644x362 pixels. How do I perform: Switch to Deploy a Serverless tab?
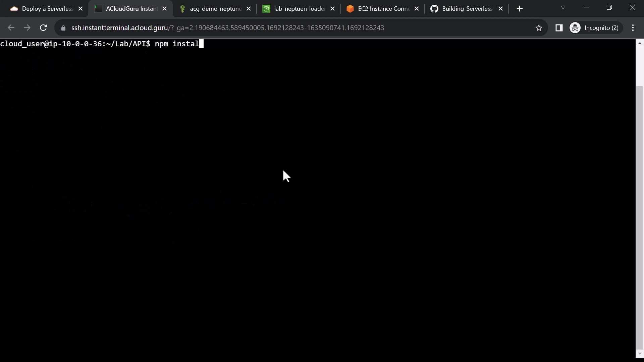coord(44,9)
